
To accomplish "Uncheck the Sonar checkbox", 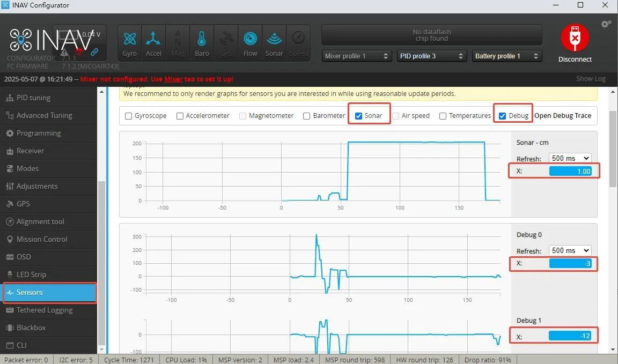I will tap(359, 116).
